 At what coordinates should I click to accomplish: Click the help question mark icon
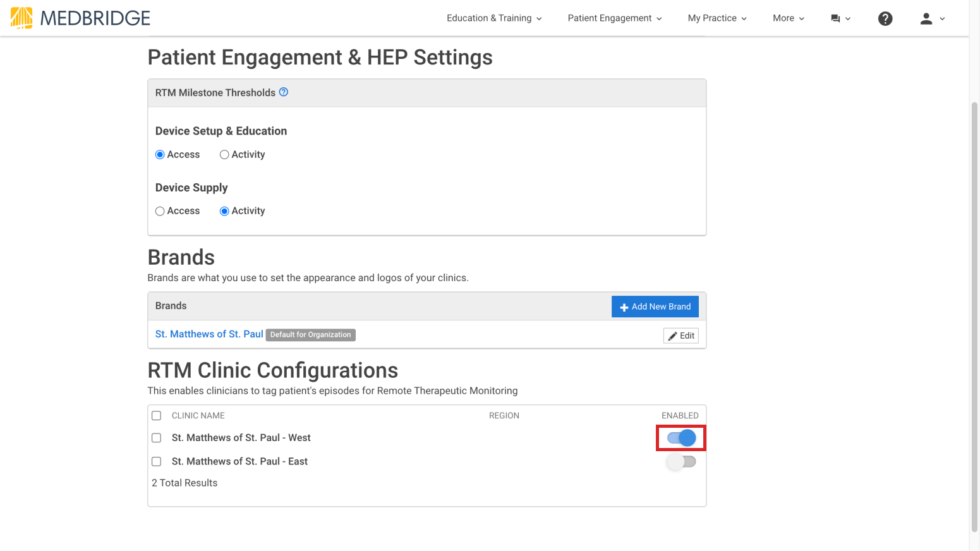tap(885, 18)
